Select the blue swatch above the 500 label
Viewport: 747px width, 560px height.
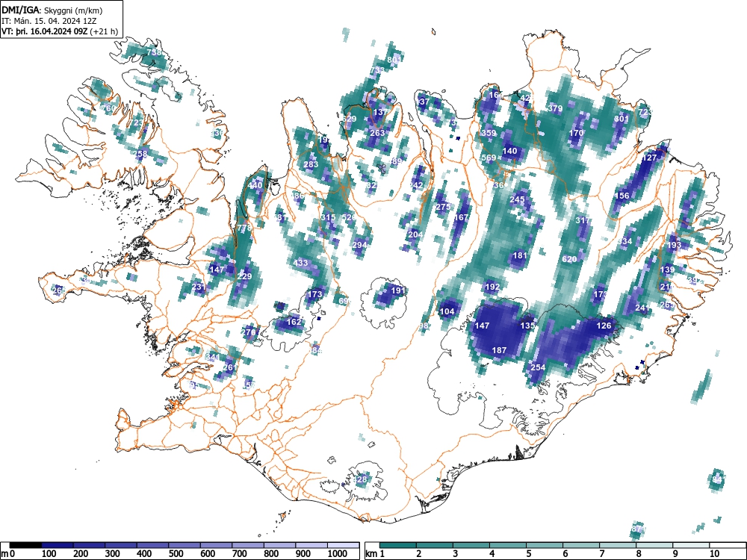pyautogui.click(x=185, y=545)
